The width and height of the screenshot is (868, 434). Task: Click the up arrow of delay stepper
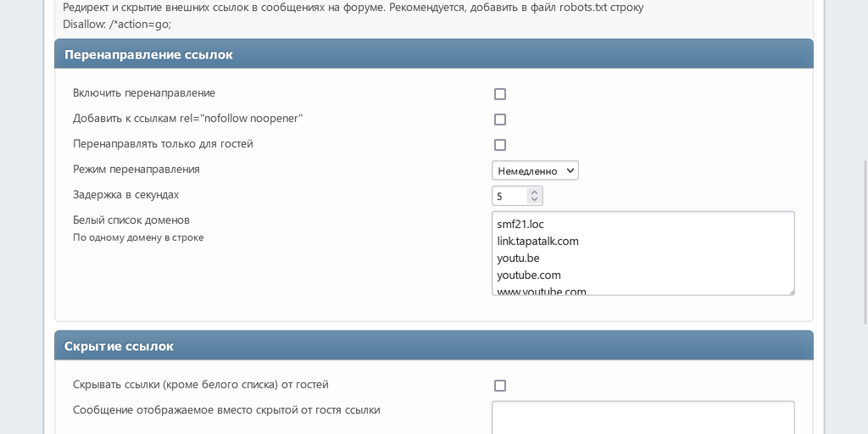(534, 192)
